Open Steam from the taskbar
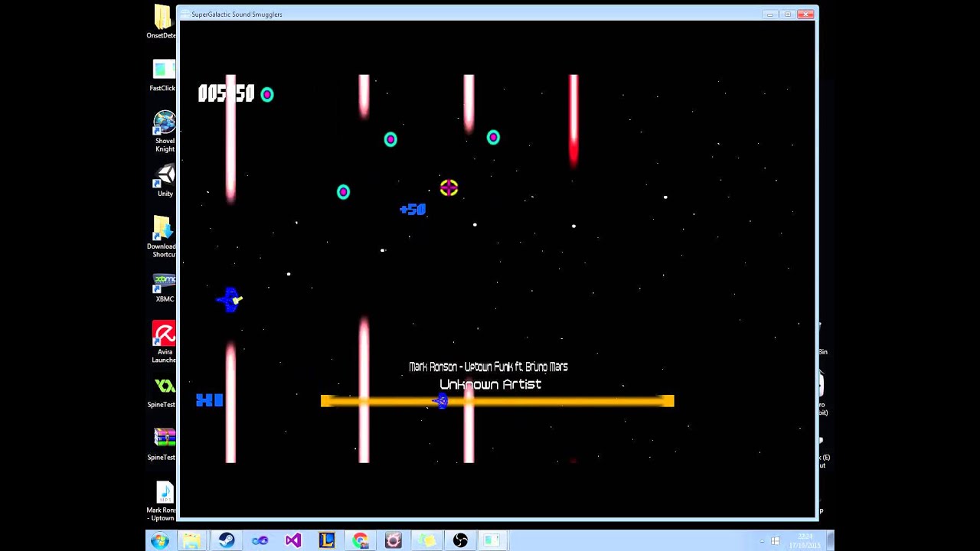The image size is (980, 551). point(227,541)
